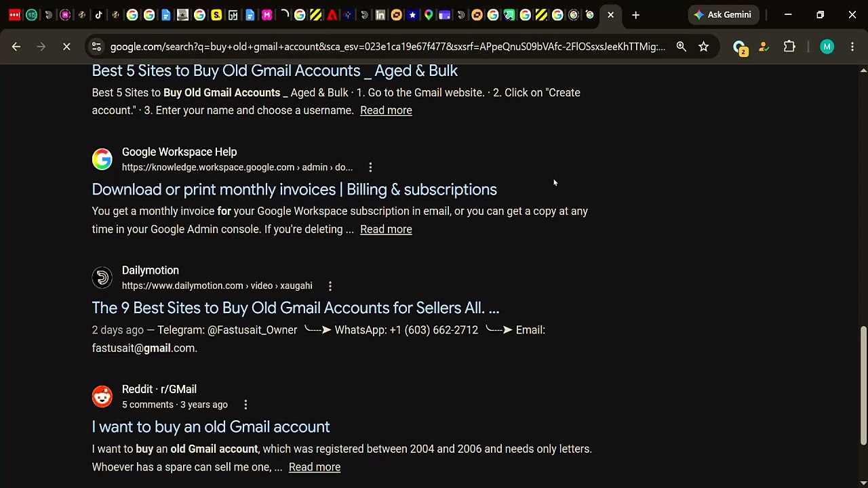This screenshot has height=488, width=868.
Task: Open site information icon in address bar
Action: 96,47
